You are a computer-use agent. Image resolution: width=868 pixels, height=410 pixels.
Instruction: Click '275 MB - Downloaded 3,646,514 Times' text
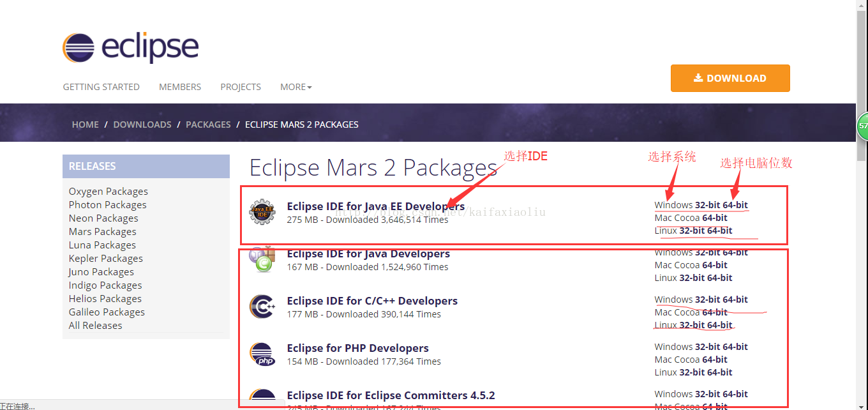point(368,220)
